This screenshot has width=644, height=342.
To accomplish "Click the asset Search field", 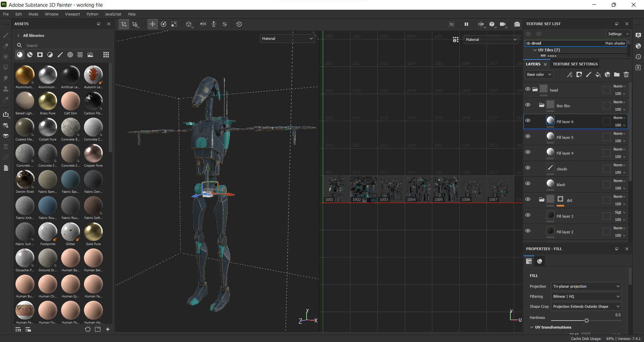I will click(x=64, y=46).
